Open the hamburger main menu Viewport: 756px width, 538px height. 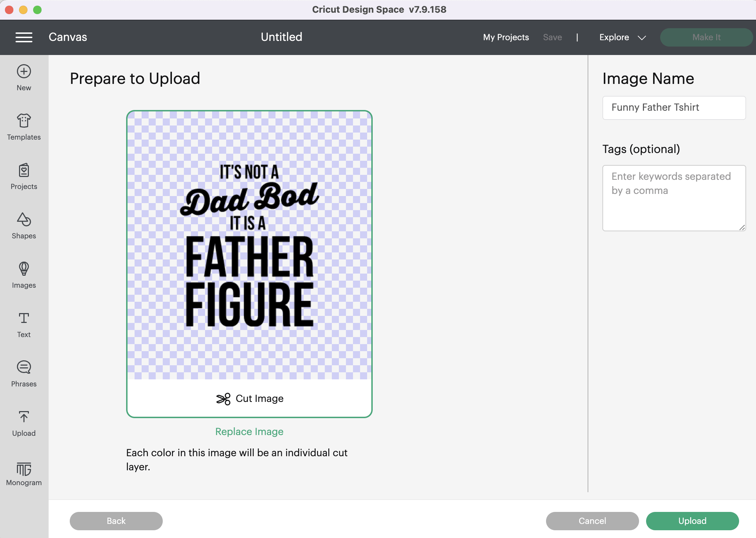point(24,37)
